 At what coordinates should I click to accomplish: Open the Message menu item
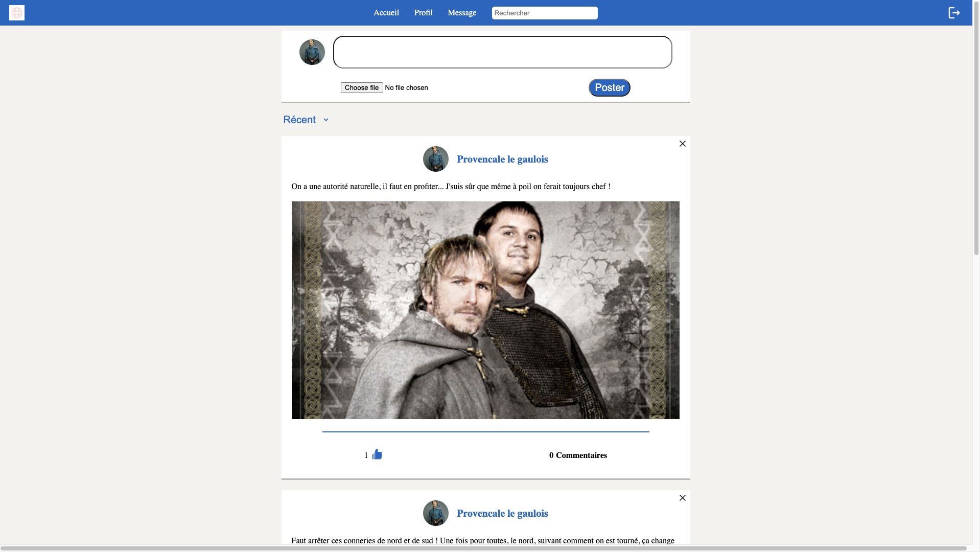point(462,13)
